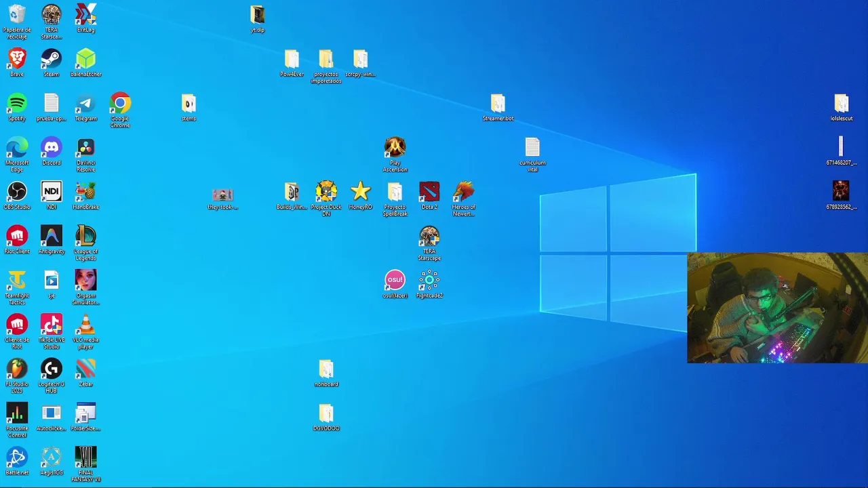Click the DaVinci Resolve shortcut
This screenshot has height=488, width=868.
pyautogui.click(x=85, y=147)
